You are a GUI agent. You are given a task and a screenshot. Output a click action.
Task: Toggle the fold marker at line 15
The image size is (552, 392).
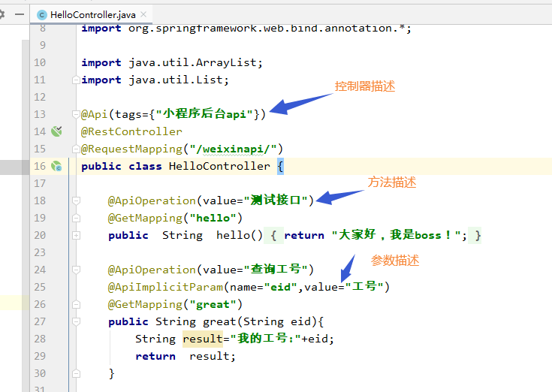(76, 149)
